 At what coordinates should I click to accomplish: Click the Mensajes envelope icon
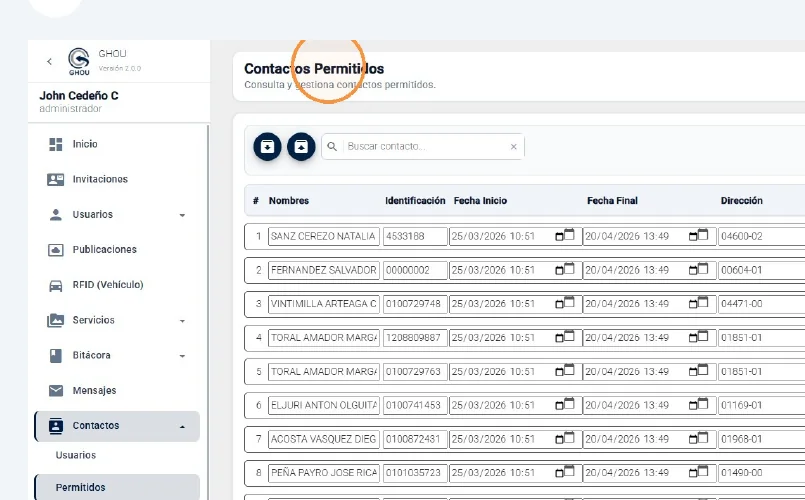point(55,391)
